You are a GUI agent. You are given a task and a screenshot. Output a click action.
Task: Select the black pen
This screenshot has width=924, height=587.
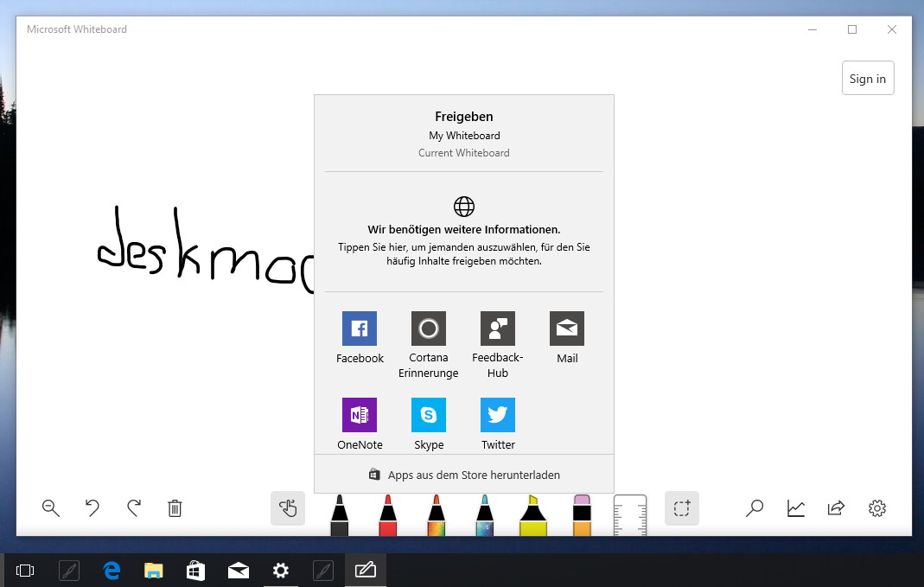pyautogui.click(x=340, y=515)
